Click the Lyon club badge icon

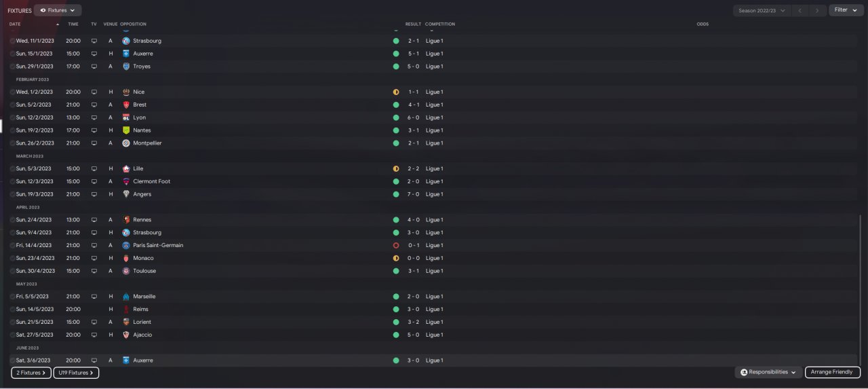(x=126, y=117)
